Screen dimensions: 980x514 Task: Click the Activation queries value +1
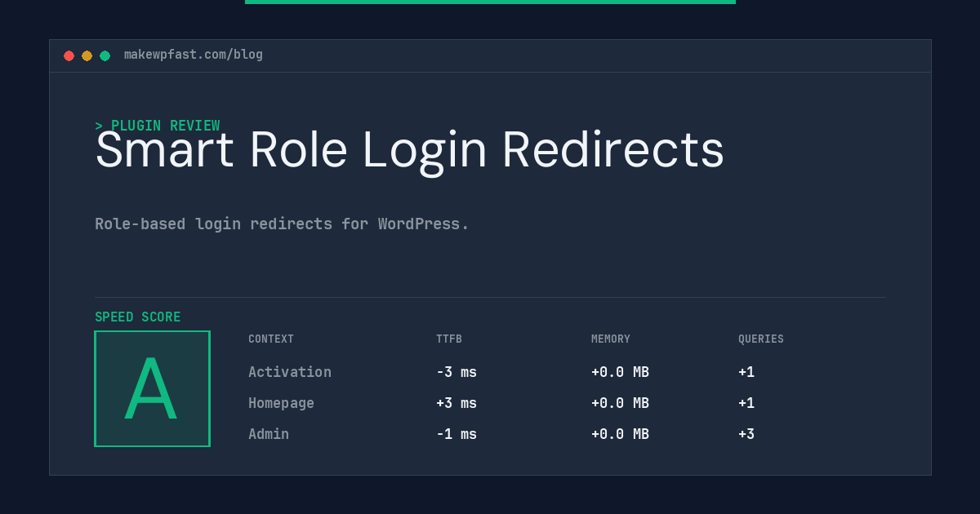(746, 372)
